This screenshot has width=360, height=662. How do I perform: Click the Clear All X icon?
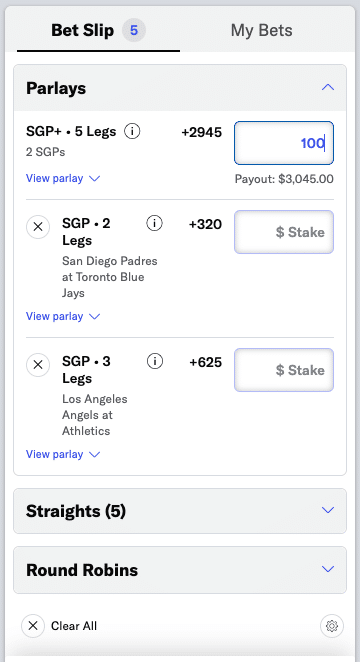pos(33,626)
